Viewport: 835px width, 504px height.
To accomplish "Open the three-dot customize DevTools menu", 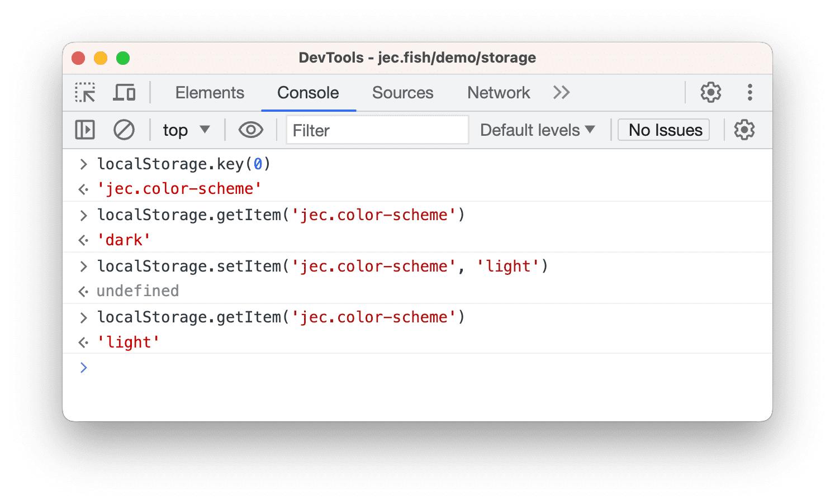I will (749, 92).
